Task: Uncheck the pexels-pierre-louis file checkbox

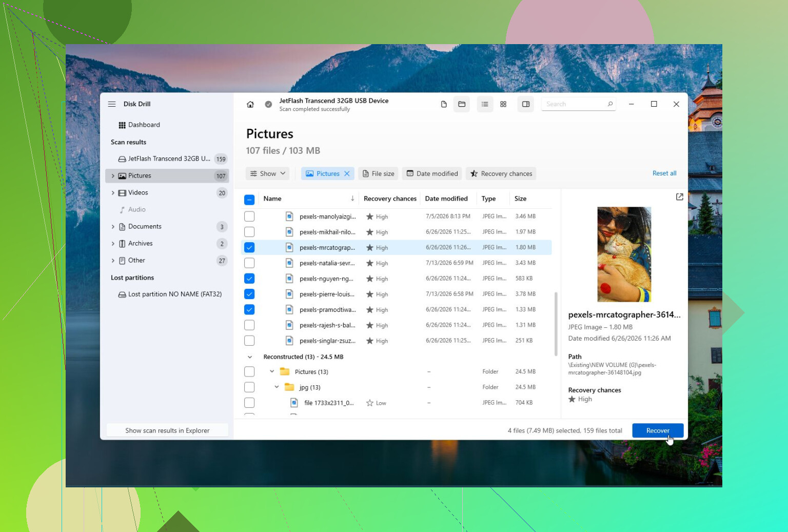Action: [249, 294]
